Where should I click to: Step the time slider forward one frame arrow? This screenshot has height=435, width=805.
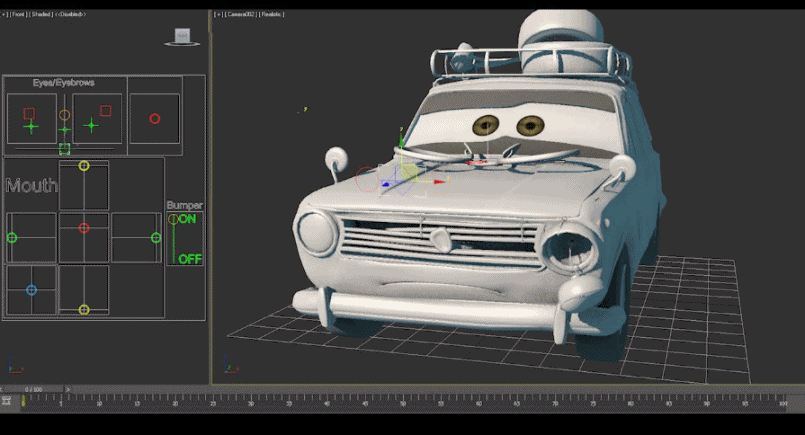click(67, 389)
